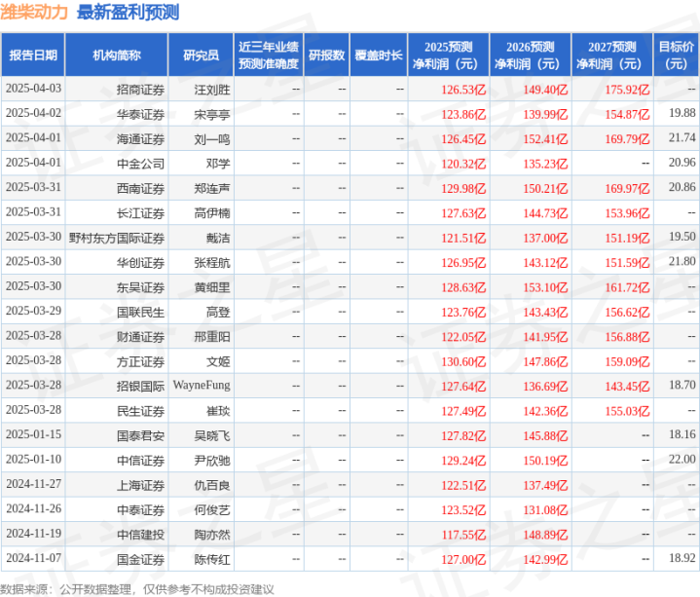
Task: Click the 研报数 column header
Action: [x=326, y=56]
